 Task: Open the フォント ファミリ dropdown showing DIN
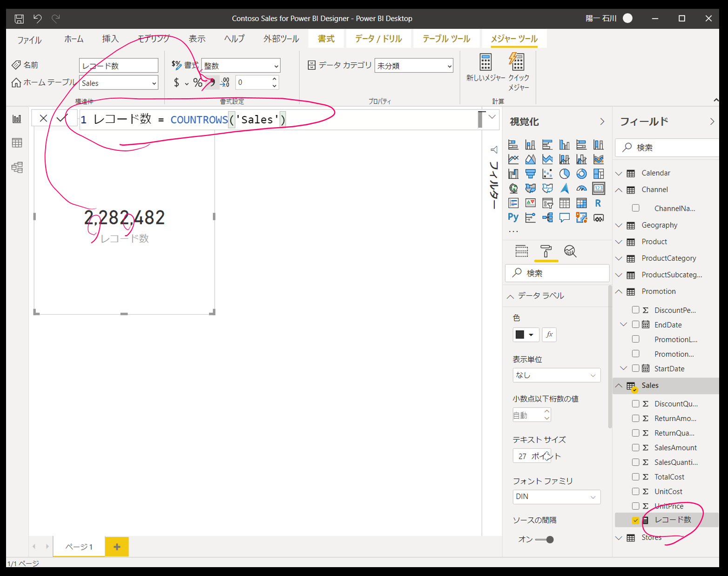tap(556, 497)
